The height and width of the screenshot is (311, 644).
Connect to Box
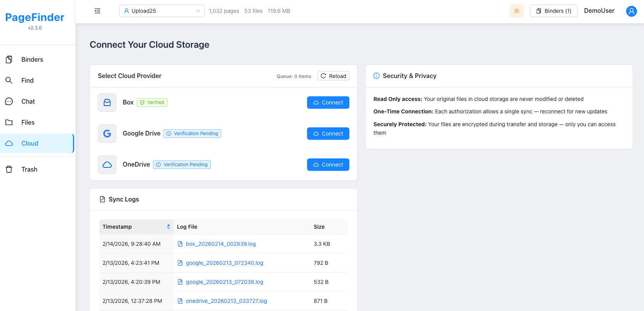pos(328,103)
